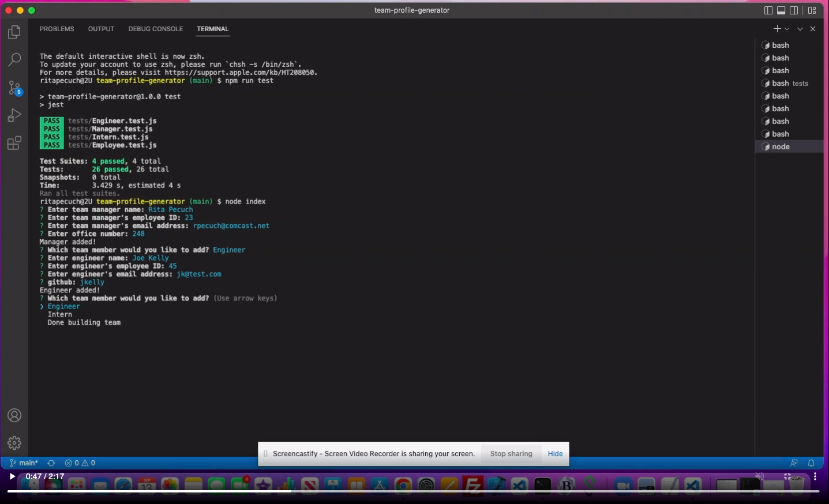Open Source Control view with badge
The height and width of the screenshot is (504, 829).
click(x=14, y=88)
